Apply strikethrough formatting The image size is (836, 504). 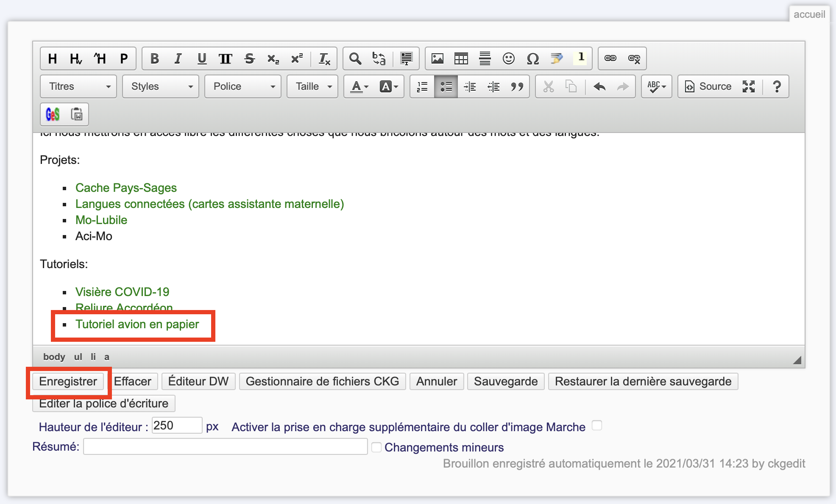click(249, 58)
